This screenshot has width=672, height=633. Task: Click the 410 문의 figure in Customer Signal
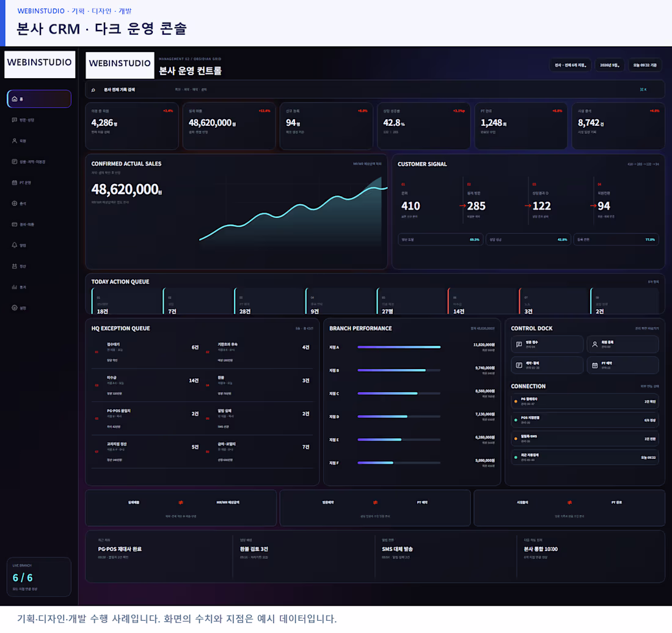coord(411,206)
